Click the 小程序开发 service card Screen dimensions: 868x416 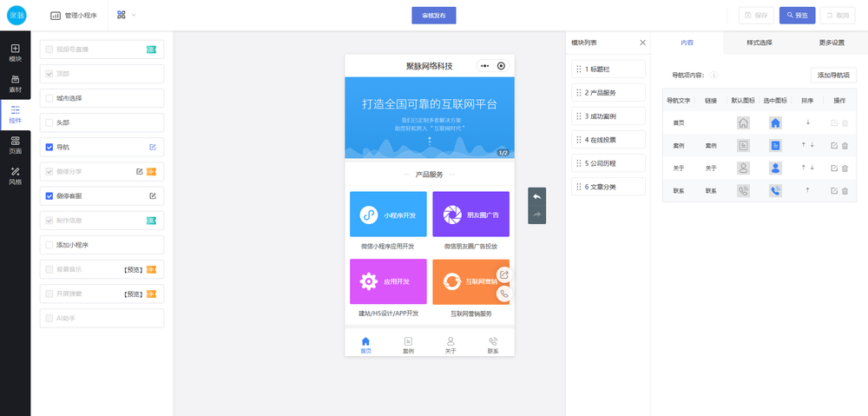click(x=388, y=215)
